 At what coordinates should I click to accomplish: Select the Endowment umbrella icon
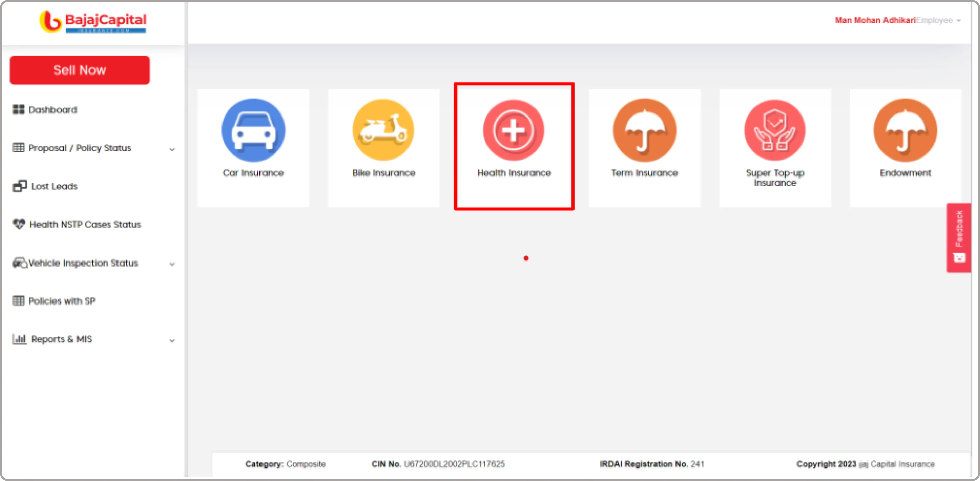[905, 130]
